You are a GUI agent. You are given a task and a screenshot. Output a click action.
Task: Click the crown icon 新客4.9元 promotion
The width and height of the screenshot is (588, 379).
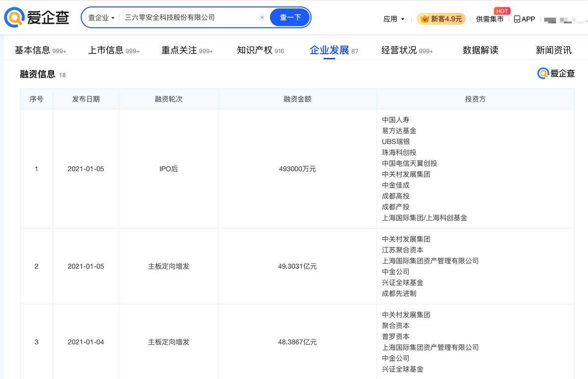click(441, 19)
